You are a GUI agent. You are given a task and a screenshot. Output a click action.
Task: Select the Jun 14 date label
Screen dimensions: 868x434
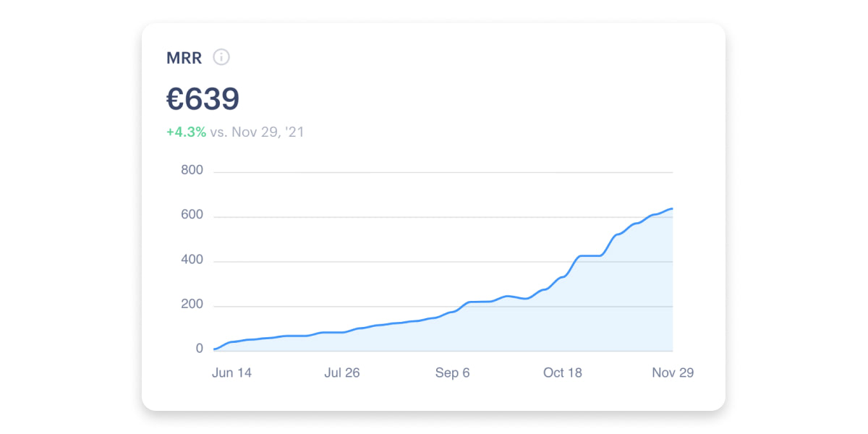click(231, 373)
